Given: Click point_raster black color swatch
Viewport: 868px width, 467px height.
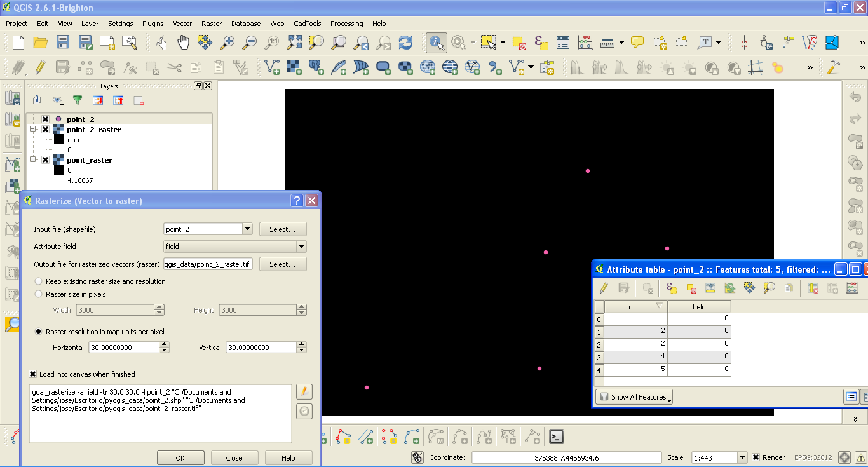Looking at the screenshot, I should [x=59, y=170].
